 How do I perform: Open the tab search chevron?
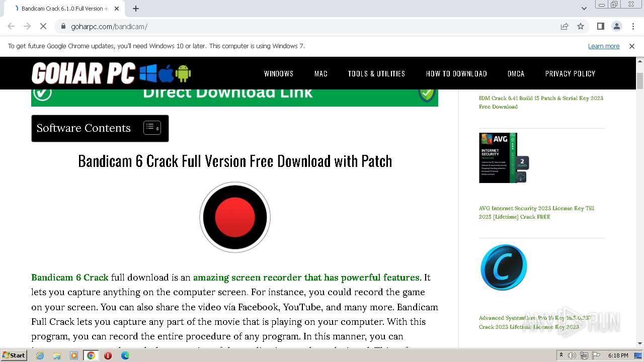(584, 9)
